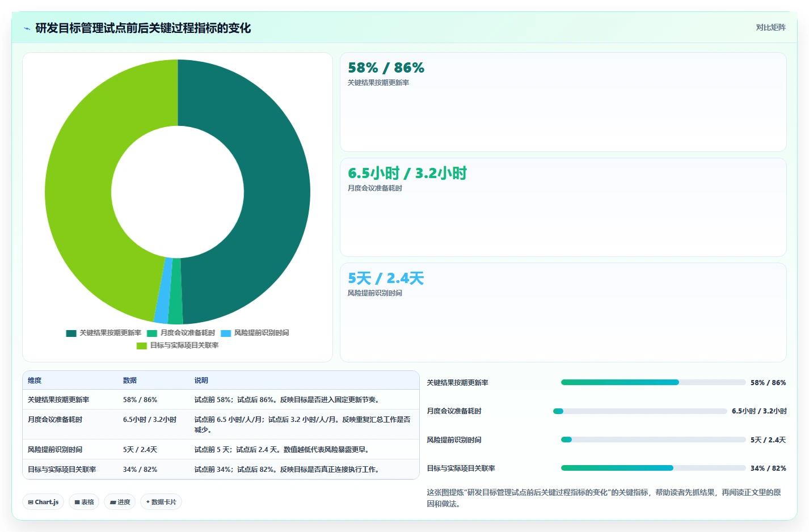This screenshot has height=532, width=809.
Task: Click the page title 研发目标管理试点前后关键过程指标的变化
Action: pyautogui.click(x=143, y=28)
